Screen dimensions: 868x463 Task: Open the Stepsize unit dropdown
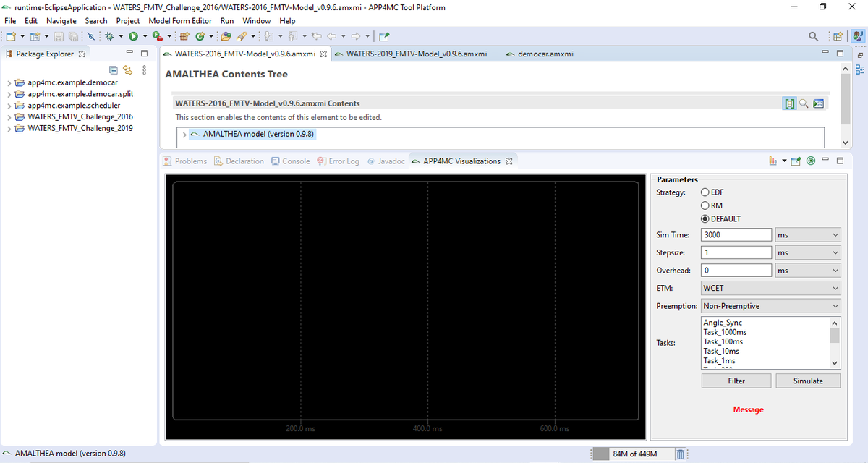(808, 252)
